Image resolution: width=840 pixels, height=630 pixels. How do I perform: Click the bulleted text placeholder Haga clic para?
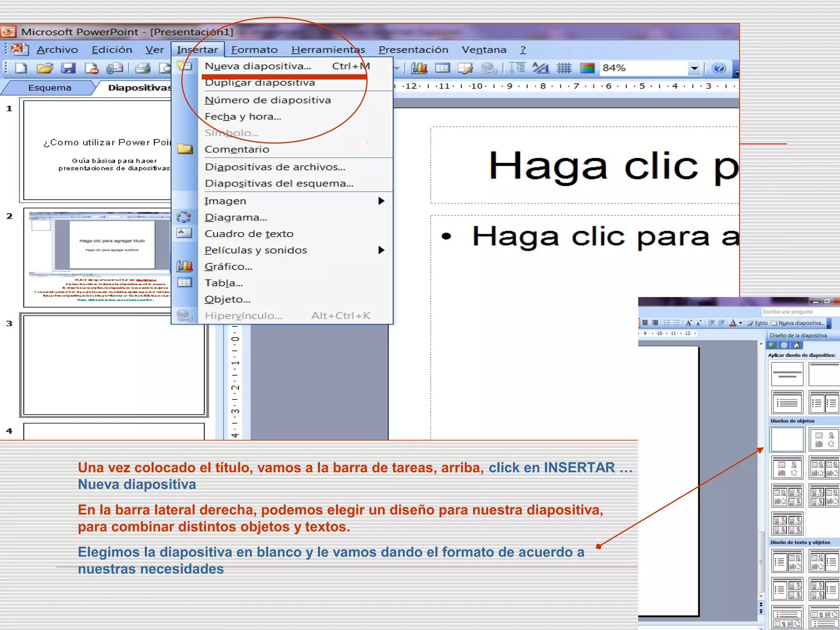pos(584,327)
